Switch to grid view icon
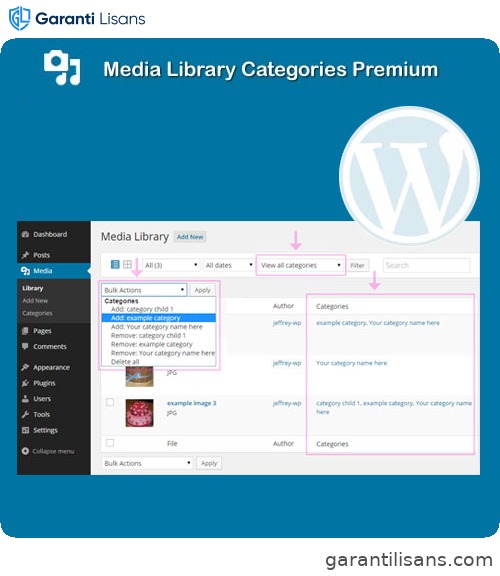The image size is (500, 576). (x=127, y=264)
